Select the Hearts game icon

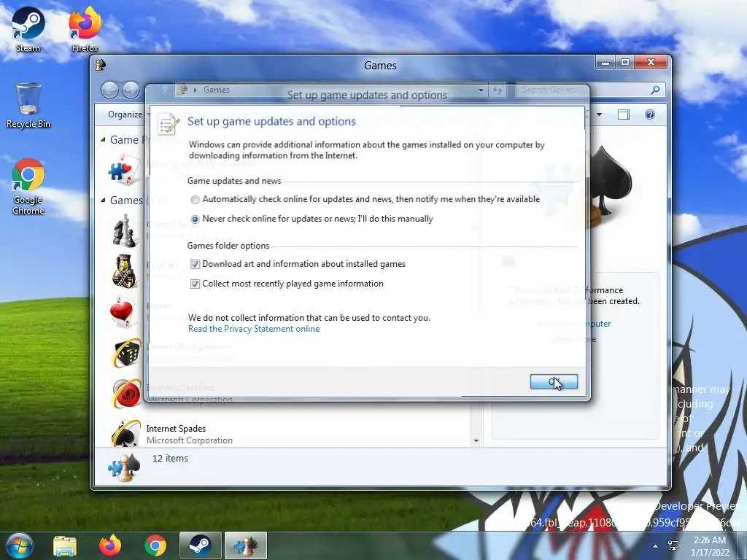(123, 312)
